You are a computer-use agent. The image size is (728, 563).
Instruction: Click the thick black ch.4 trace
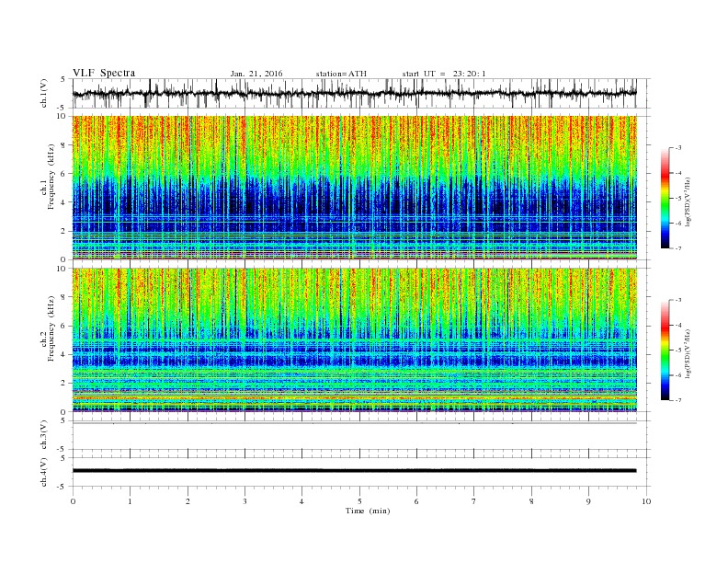(354, 471)
